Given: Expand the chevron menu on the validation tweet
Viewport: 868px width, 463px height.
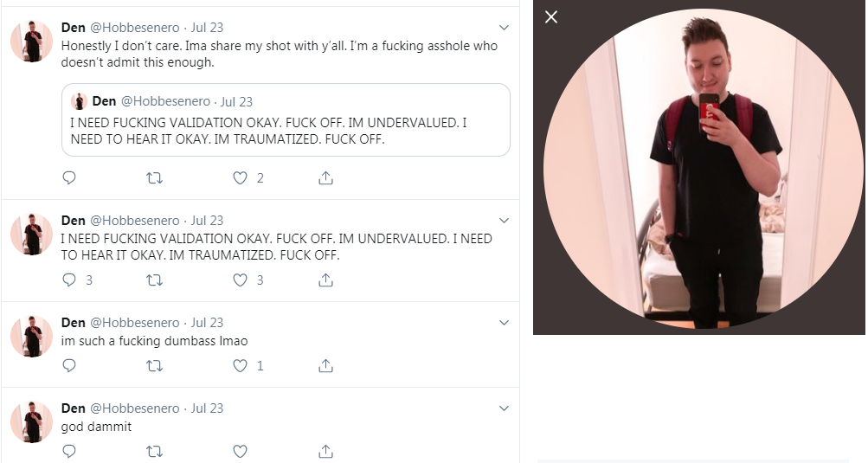Looking at the screenshot, I should [504, 221].
